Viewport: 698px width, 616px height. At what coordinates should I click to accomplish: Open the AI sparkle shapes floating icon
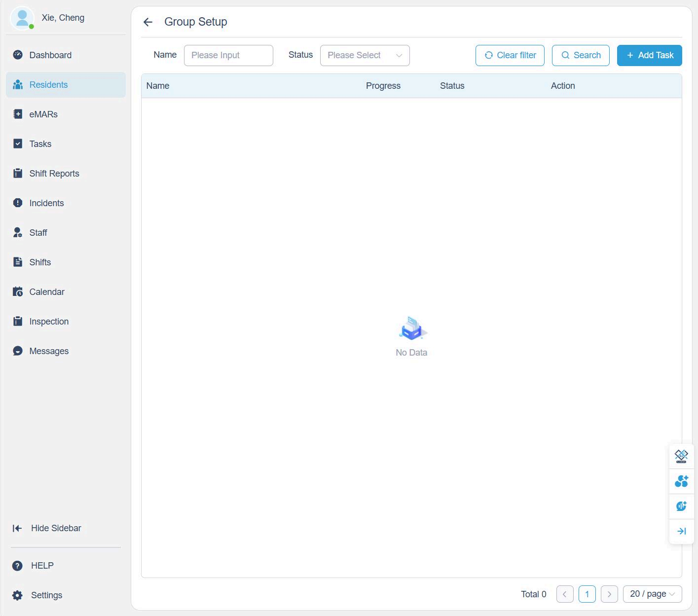(681, 481)
